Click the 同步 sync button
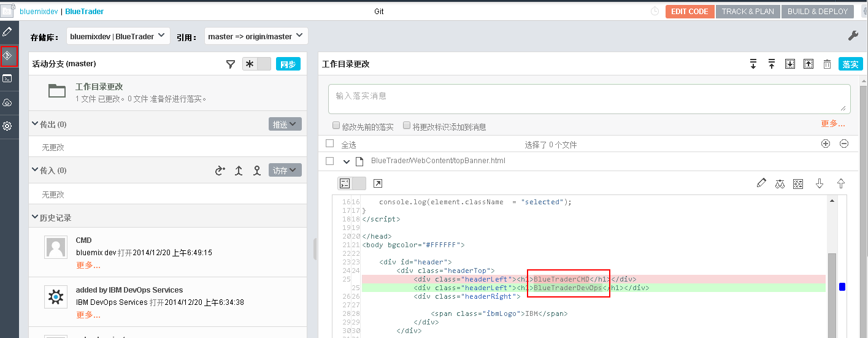868x338 pixels. pos(288,64)
